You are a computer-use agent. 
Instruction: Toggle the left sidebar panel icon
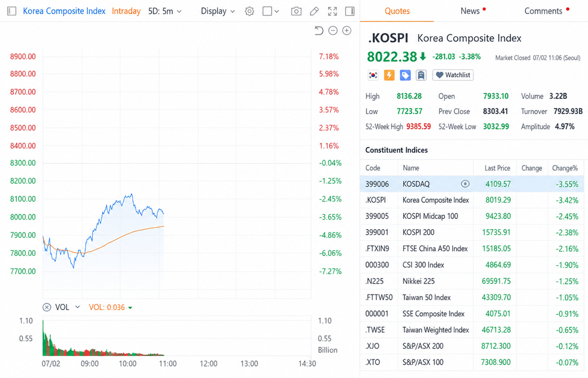pos(12,11)
